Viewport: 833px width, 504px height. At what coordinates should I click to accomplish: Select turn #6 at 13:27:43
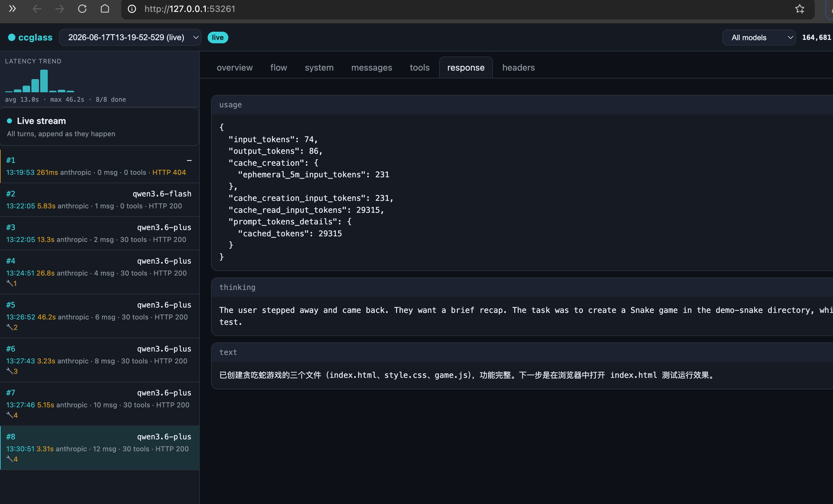click(x=99, y=360)
